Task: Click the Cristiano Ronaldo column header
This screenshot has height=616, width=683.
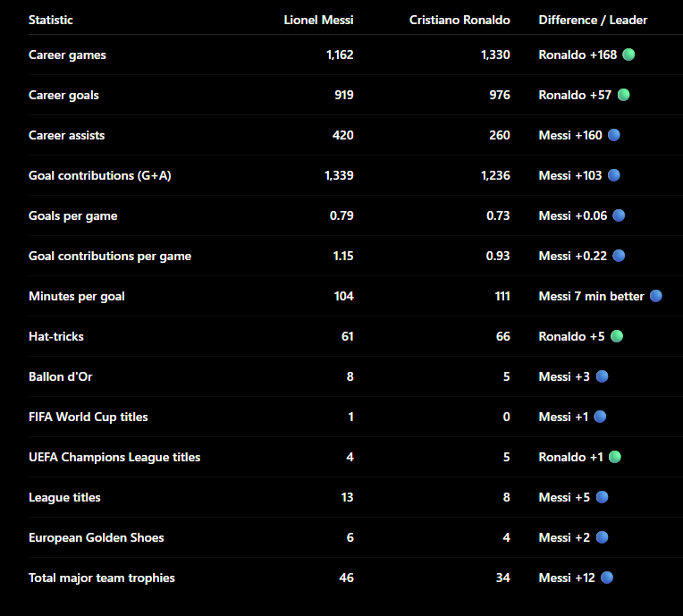Action: (x=460, y=20)
